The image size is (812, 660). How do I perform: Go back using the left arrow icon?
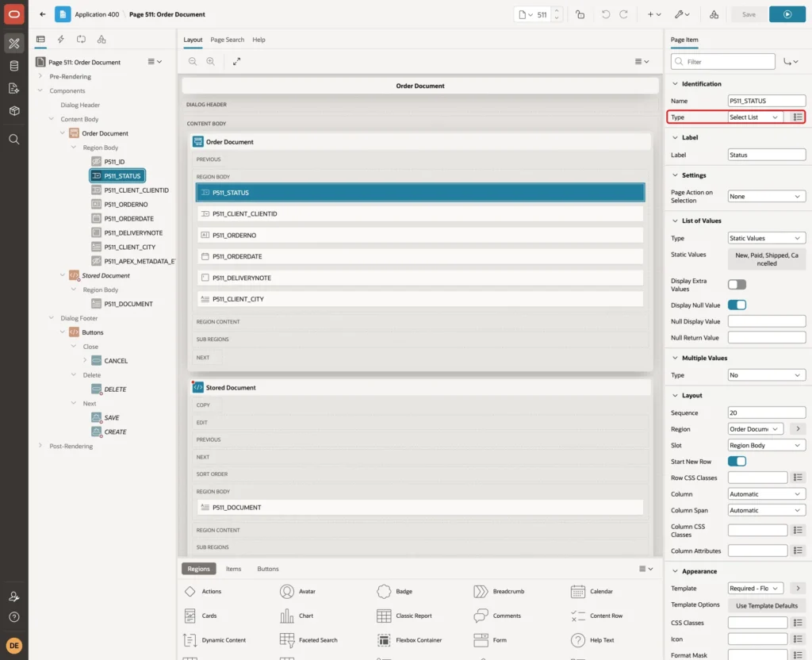(43, 14)
